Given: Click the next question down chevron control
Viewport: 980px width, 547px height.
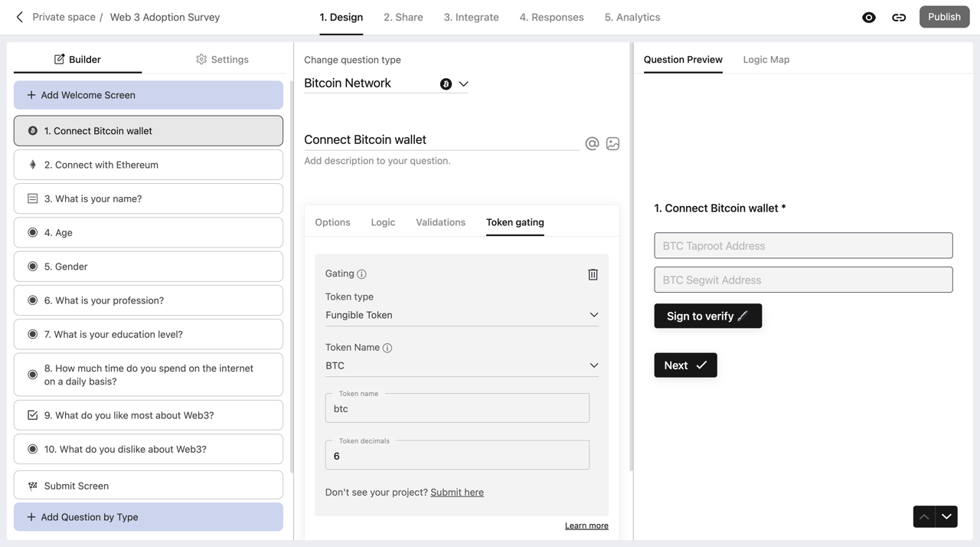Looking at the screenshot, I should [946, 516].
